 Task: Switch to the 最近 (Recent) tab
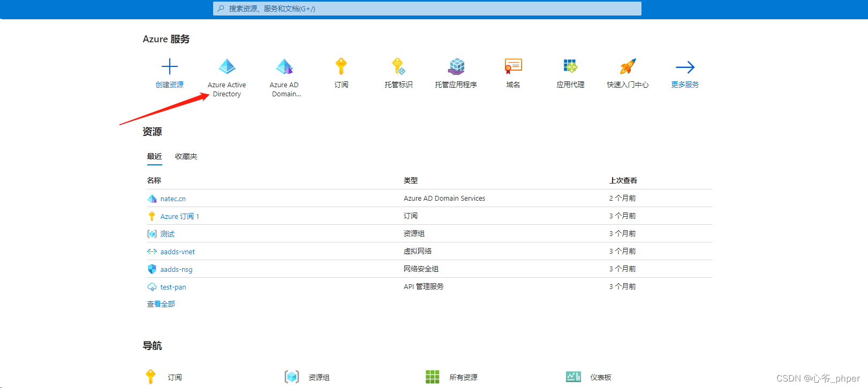[154, 156]
